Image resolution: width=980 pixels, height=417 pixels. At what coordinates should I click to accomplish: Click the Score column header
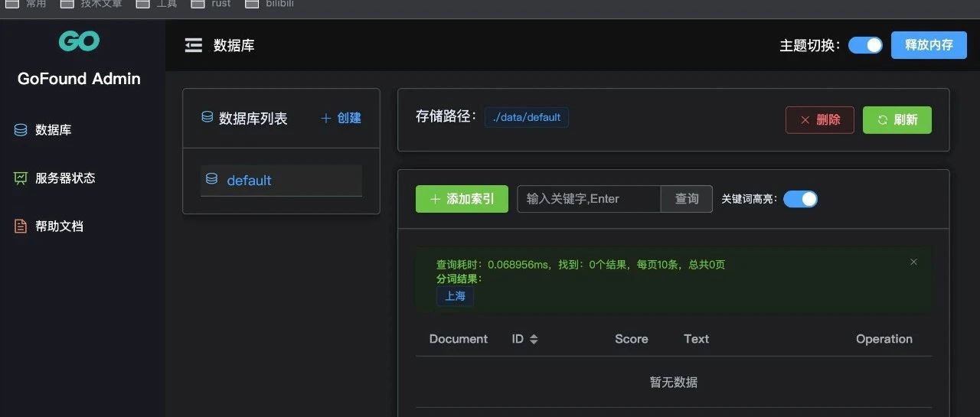[x=632, y=339]
